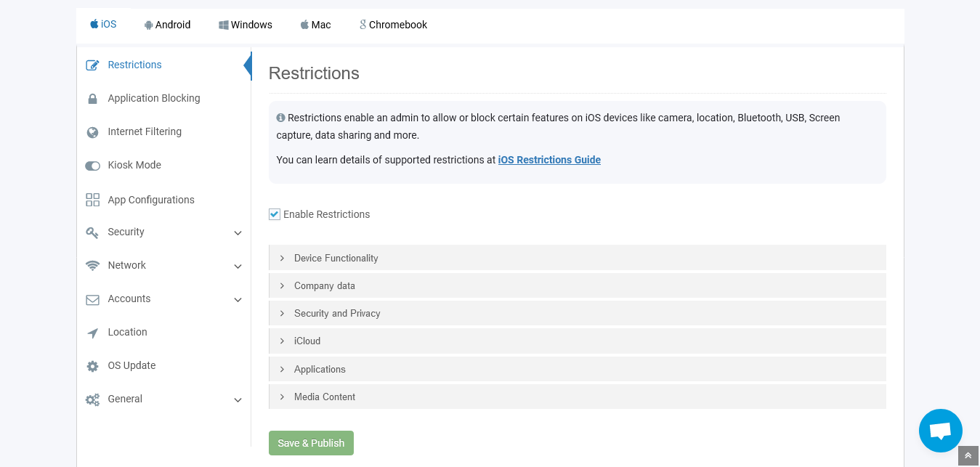Expand the Security sidebar chevron

coord(238,233)
